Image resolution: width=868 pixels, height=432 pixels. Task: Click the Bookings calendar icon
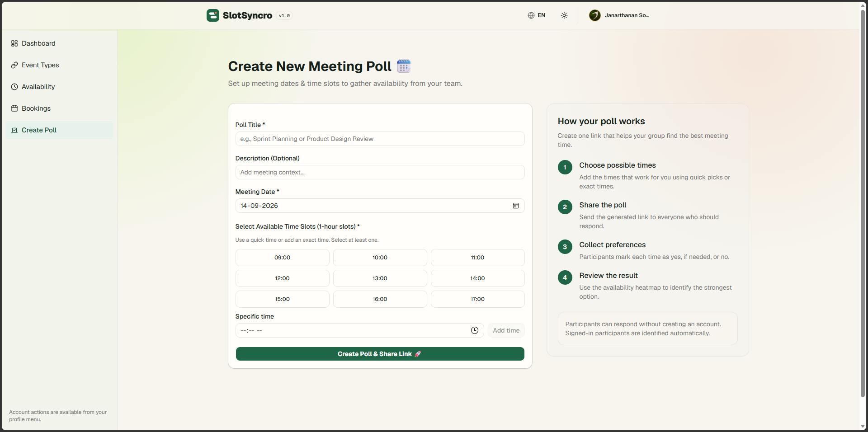click(14, 108)
